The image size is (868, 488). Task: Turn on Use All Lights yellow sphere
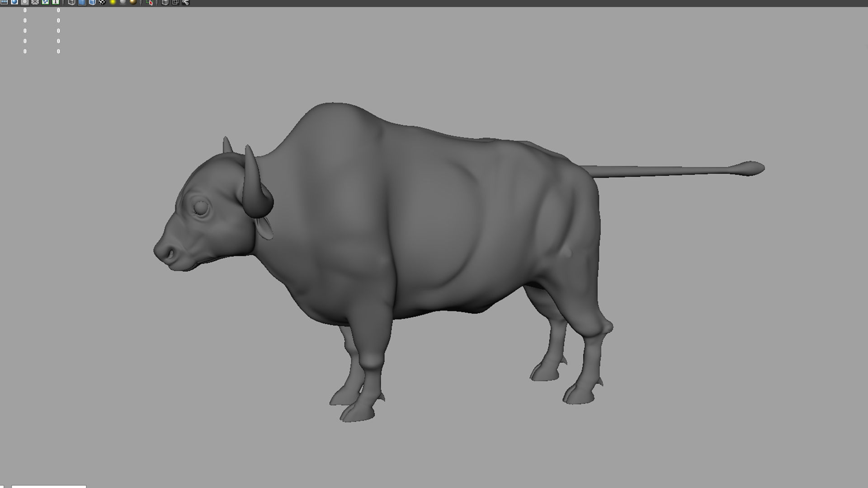pos(113,2)
